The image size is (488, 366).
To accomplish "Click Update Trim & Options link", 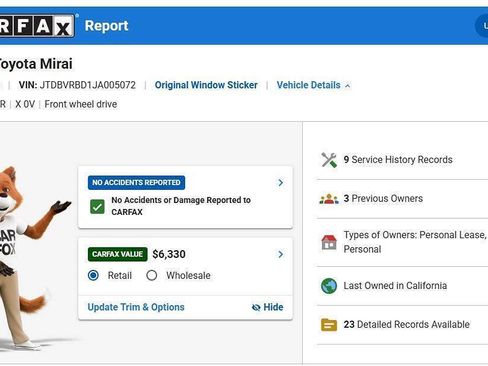I will pyautogui.click(x=136, y=307).
